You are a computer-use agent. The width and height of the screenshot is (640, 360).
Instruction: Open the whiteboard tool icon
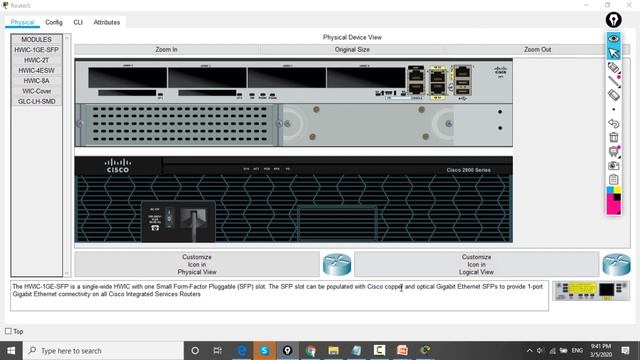(614, 151)
